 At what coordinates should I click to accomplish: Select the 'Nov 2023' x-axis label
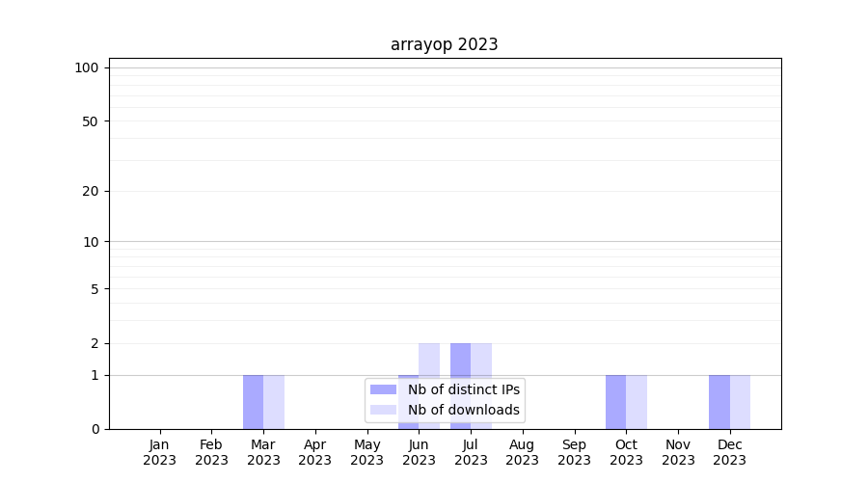(678, 452)
